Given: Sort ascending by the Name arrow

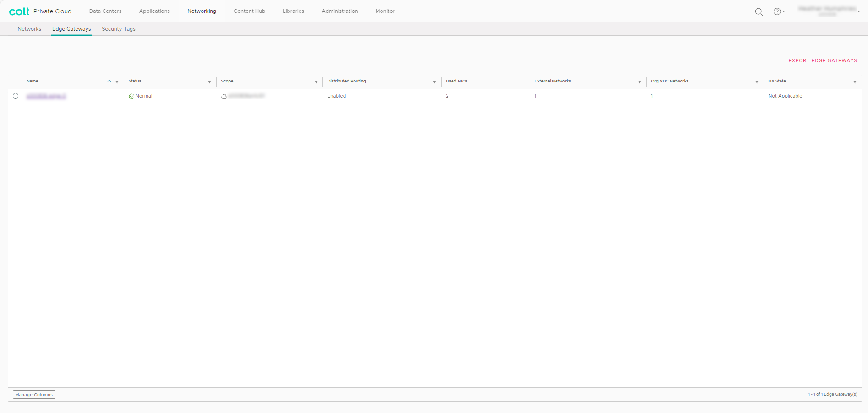Looking at the screenshot, I should pos(109,82).
